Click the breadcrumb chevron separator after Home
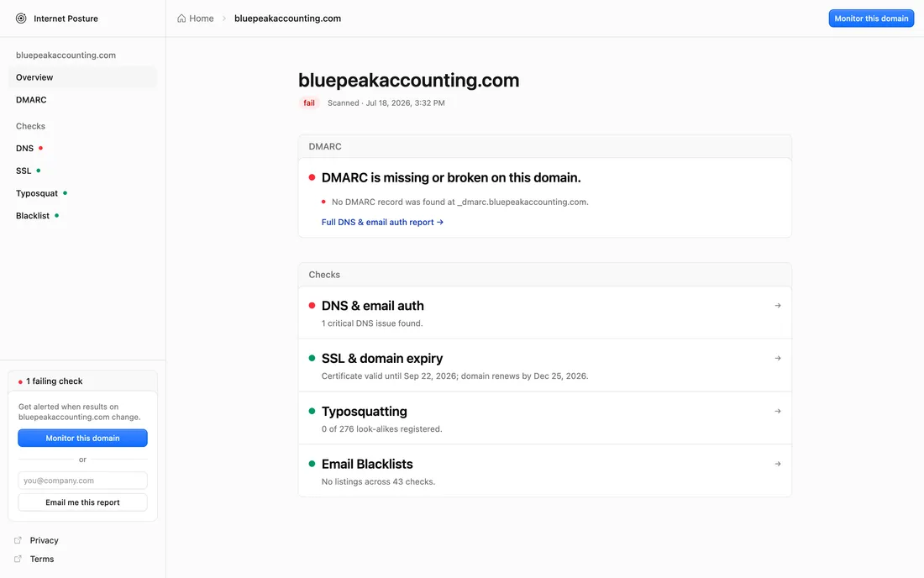 pos(224,18)
